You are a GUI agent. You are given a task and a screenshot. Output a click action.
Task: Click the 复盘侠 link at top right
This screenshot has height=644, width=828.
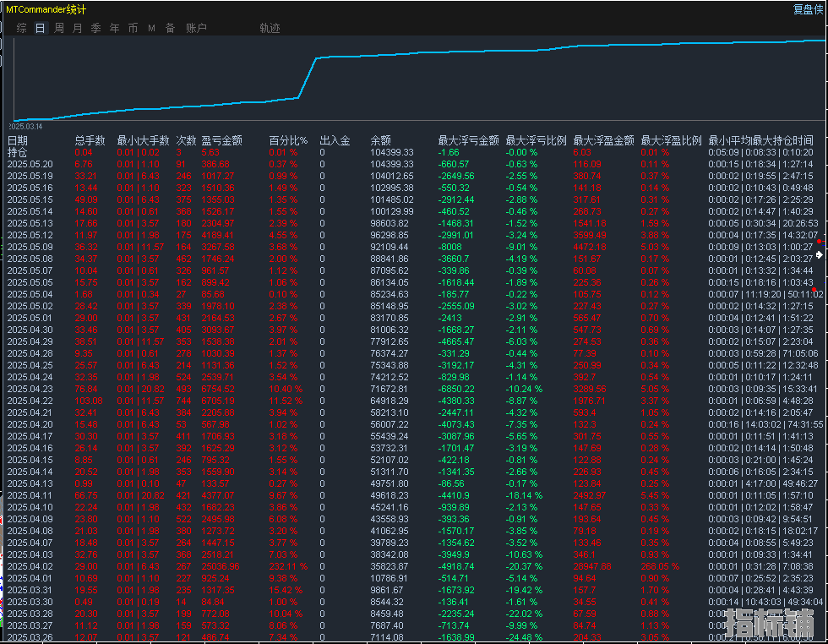pos(806,9)
